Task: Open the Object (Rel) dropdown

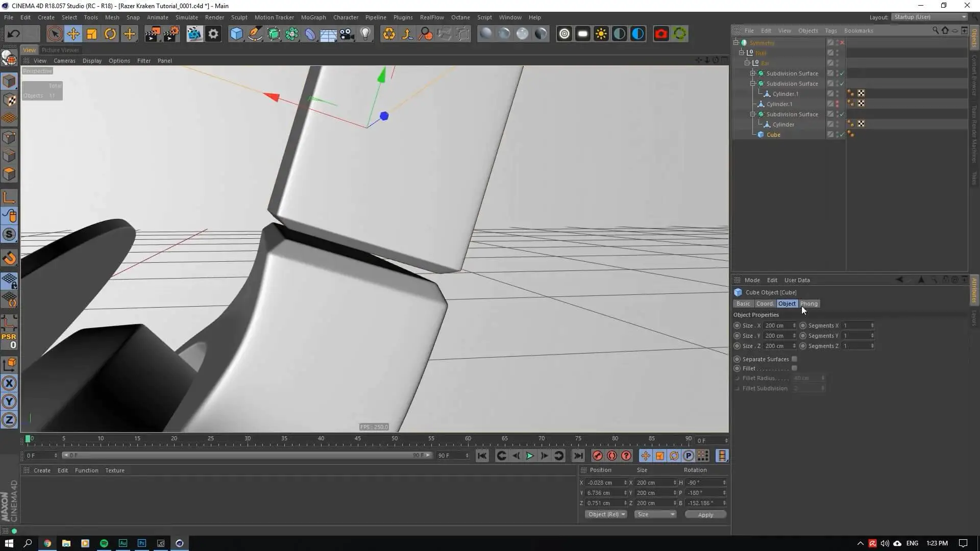Action: click(606, 514)
